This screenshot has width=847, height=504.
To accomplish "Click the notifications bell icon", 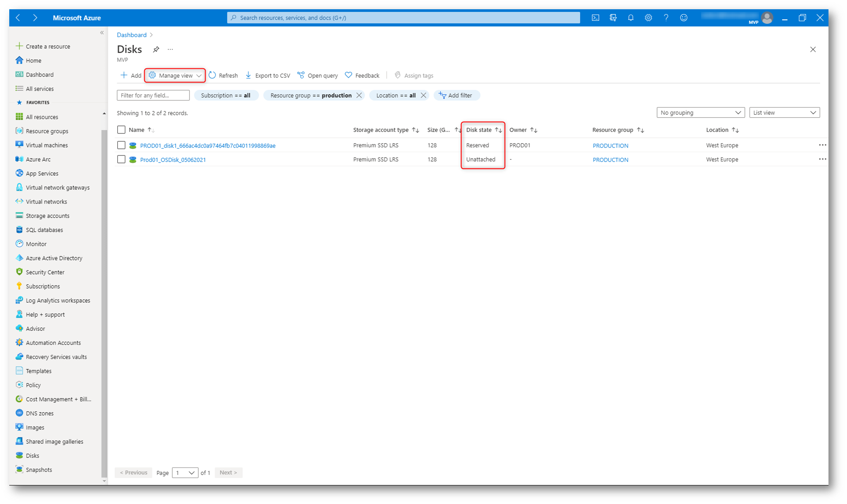I will 631,18.
